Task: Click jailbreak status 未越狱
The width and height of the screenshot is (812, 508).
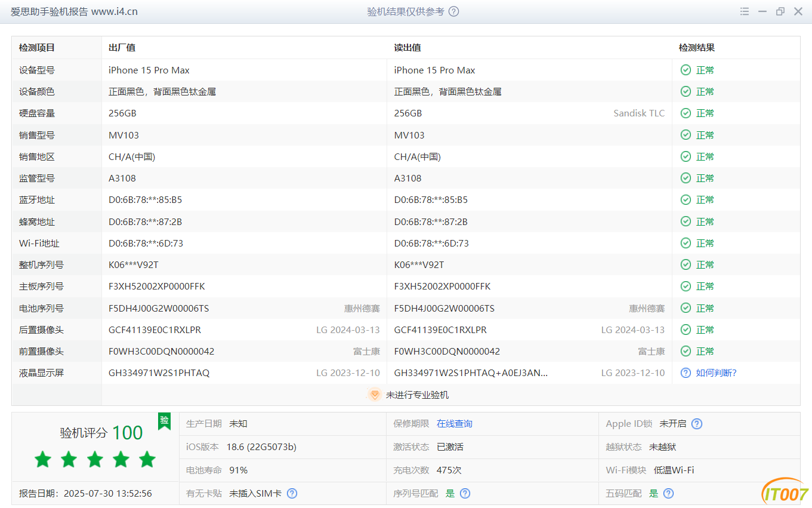Action: tap(662, 447)
